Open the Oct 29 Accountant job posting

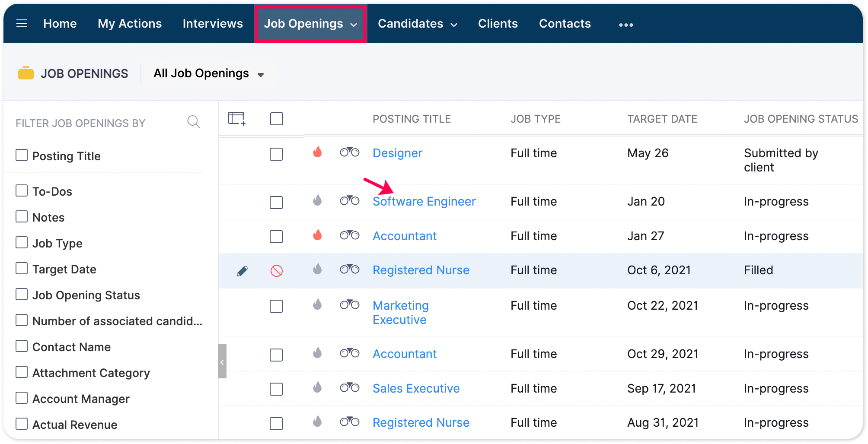(x=405, y=354)
